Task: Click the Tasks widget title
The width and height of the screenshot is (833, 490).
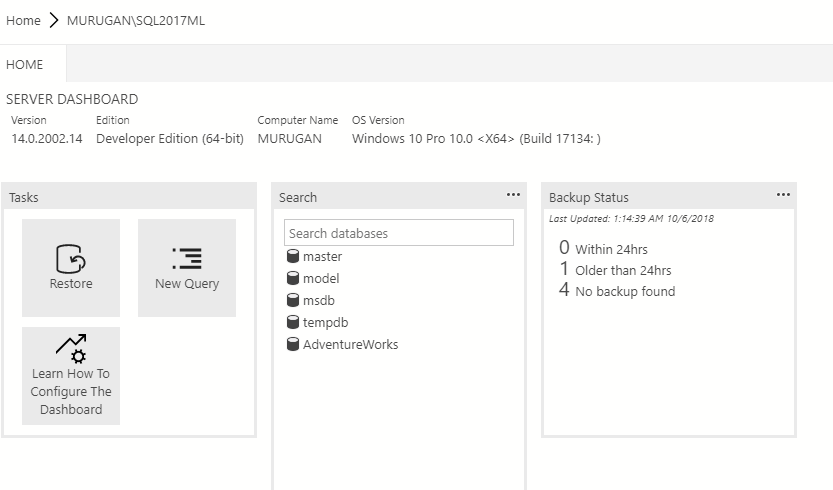Action: pos(24,198)
